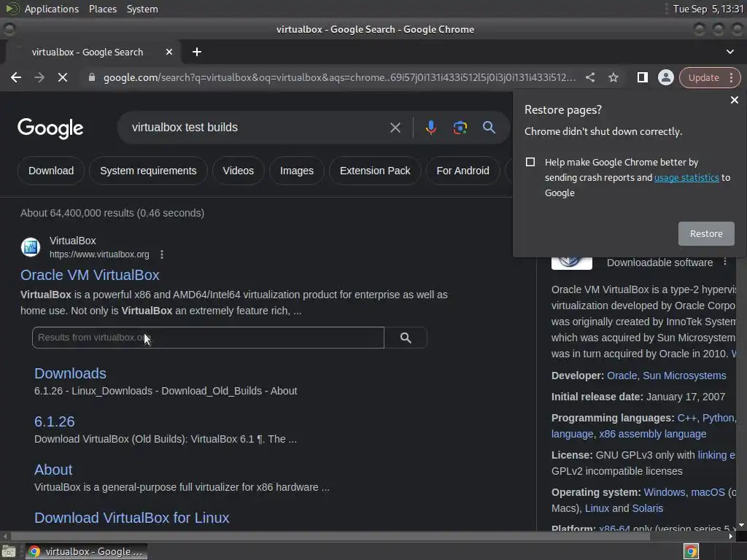This screenshot has width=747, height=560.
Task: View site information lock icon
Action: click(x=92, y=77)
